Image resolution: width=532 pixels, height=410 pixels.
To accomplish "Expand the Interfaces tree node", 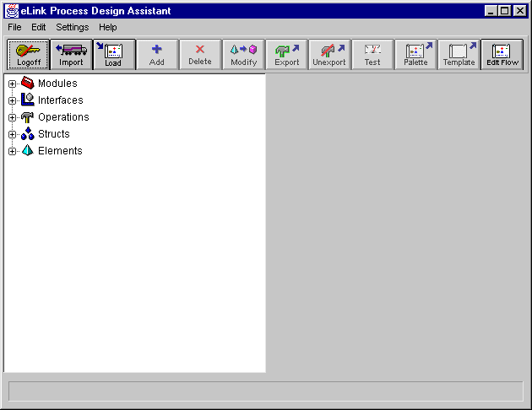I will (12, 100).
